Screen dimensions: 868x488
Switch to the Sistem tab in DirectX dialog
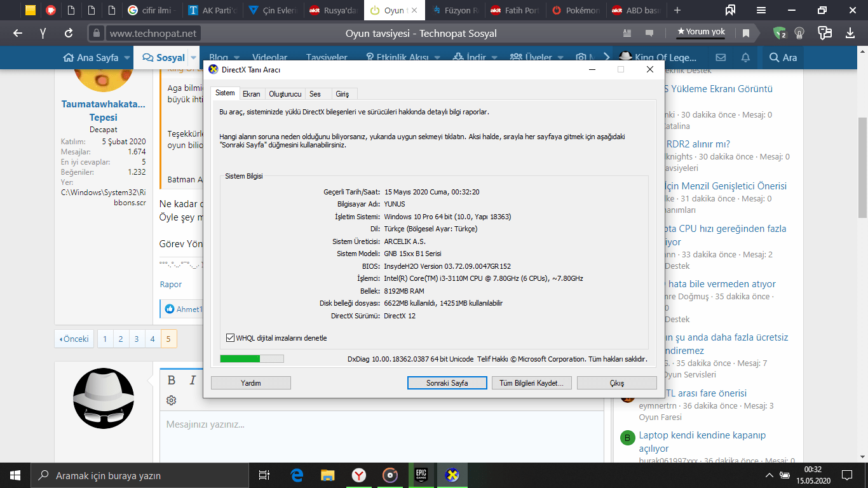click(225, 93)
